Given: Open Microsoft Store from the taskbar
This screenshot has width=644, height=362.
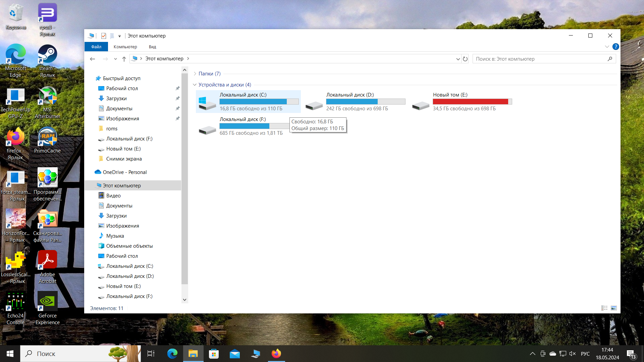Looking at the screenshot, I should [x=214, y=354].
